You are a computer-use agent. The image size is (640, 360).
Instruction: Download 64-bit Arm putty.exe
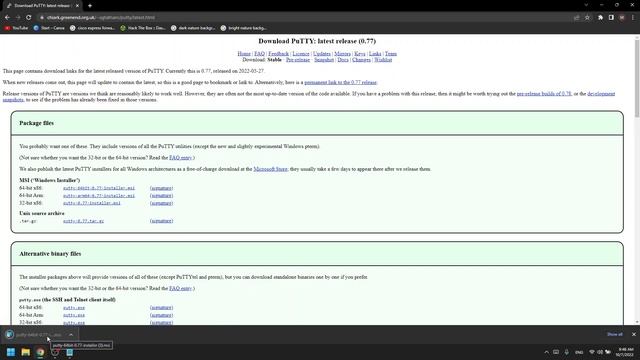click(x=74, y=315)
